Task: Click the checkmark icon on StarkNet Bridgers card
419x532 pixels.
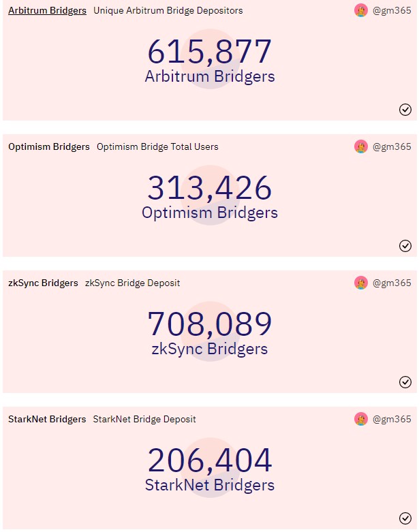Action: point(405,518)
